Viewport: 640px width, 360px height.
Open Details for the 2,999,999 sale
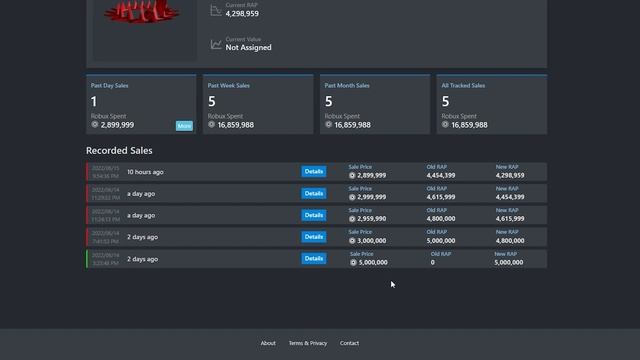[x=313, y=193]
